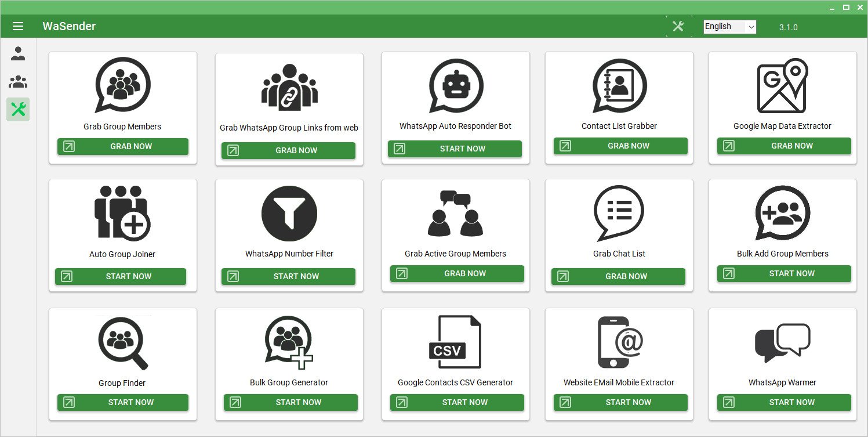Screen dimensions: 868x437
Task: Click the WhatsApp Auto Responder Bot label
Action: point(455,126)
